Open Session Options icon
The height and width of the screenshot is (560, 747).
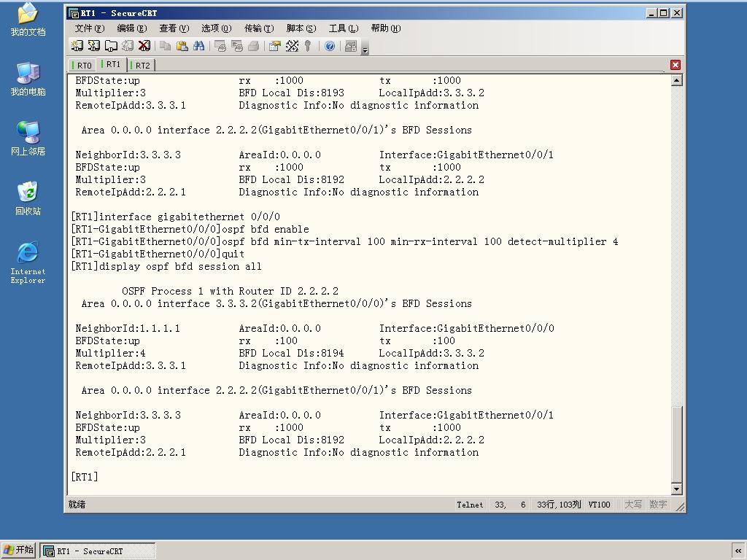274,46
